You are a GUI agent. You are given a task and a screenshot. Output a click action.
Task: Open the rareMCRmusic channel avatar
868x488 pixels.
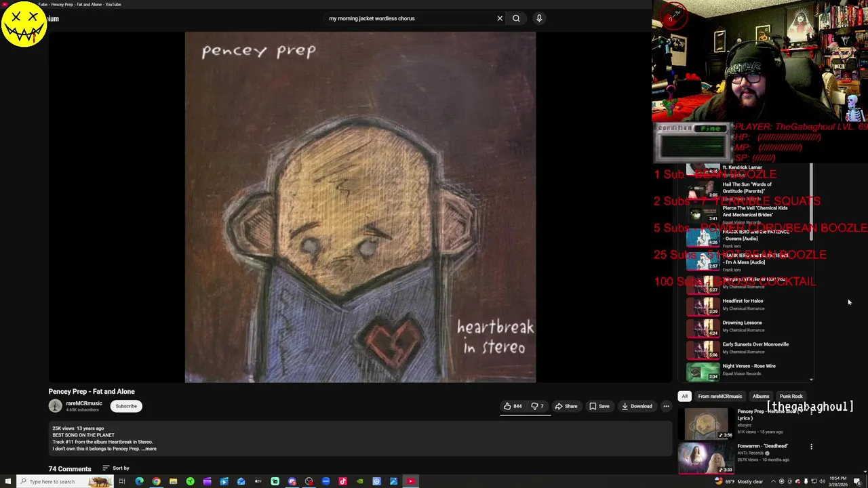[55, 406]
